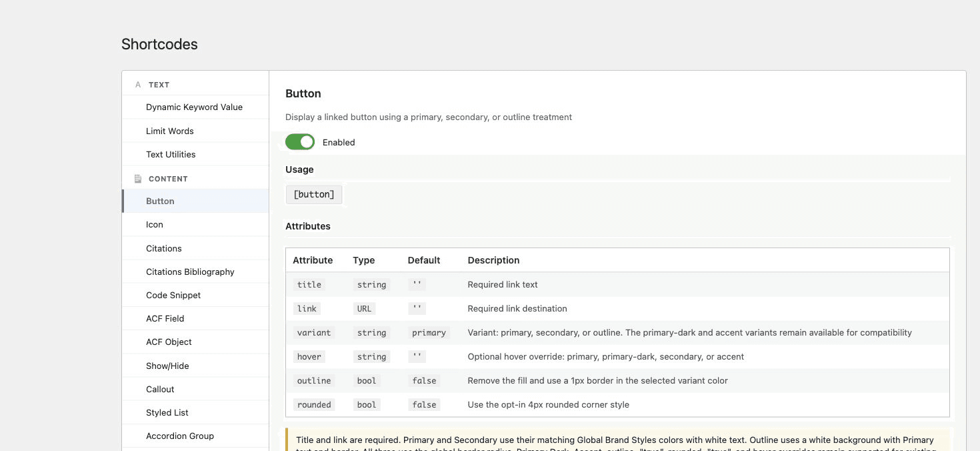Screen dimensions: 980x451
Task: Click the Shortcodes page heading
Action: point(159,44)
